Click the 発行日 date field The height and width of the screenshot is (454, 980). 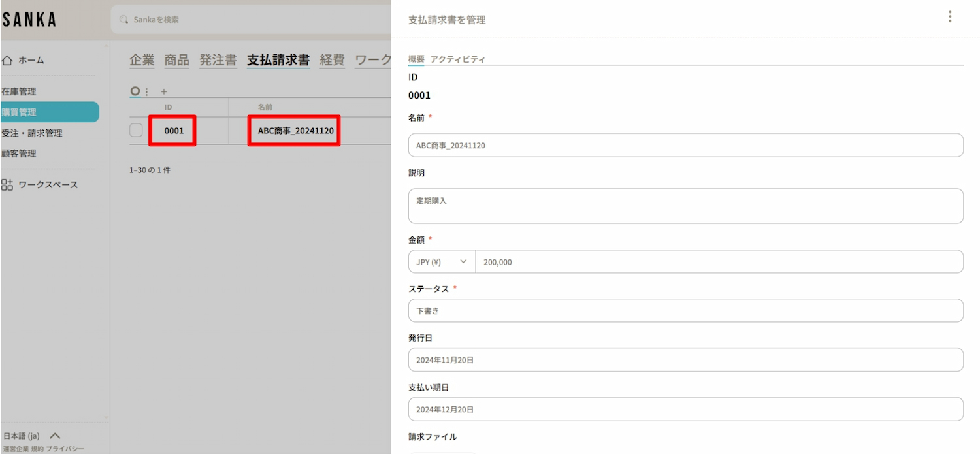pyautogui.click(x=685, y=360)
